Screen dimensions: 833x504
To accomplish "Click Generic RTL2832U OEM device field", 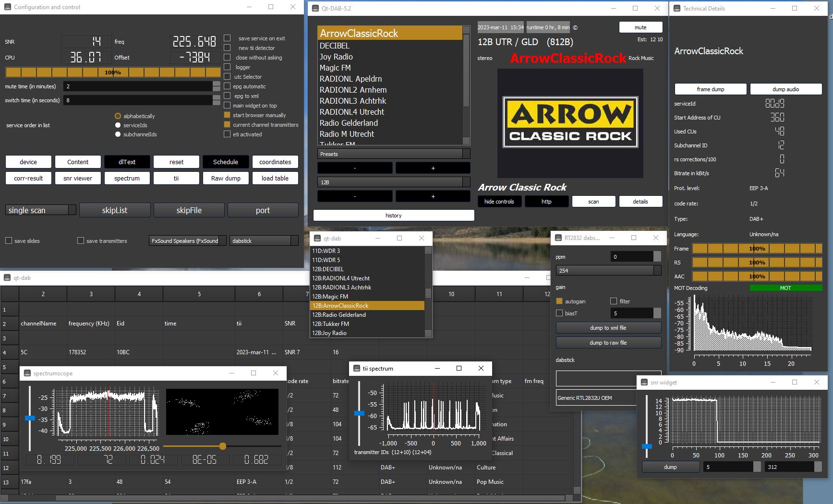I will pyautogui.click(x=608, y=397).
